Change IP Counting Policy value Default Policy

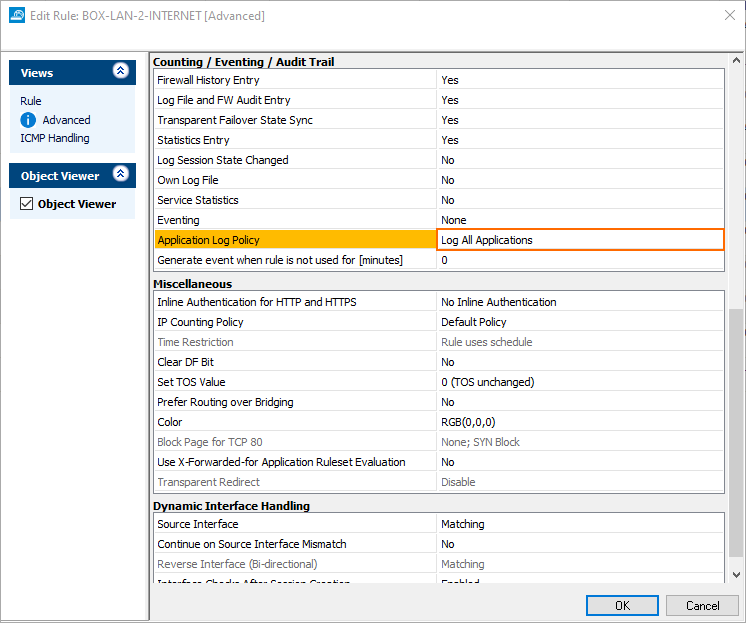click(580, 322)
